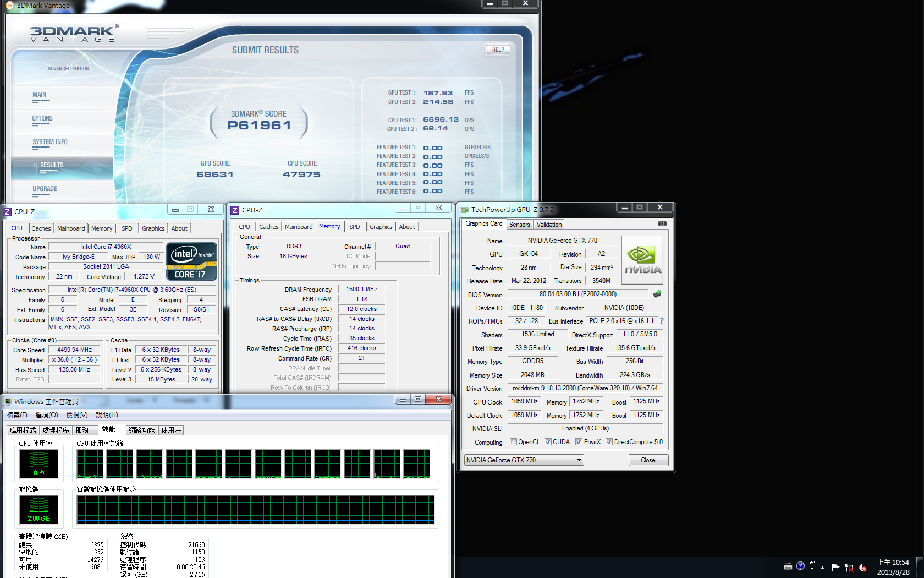Viewport: 924px width, 578px height.
Task: Click Core Speed 4499.94 MHz value
Action: coord(75,350)
